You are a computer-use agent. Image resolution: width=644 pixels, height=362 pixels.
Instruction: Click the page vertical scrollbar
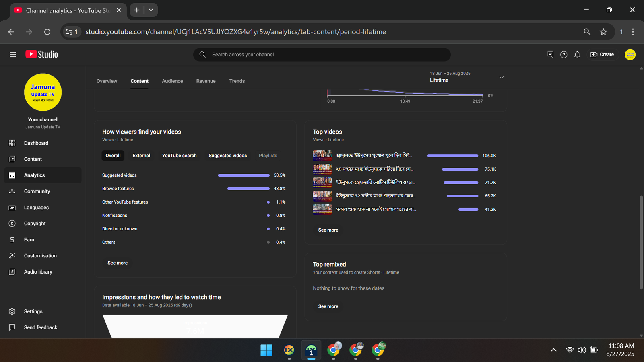[641, 241]
